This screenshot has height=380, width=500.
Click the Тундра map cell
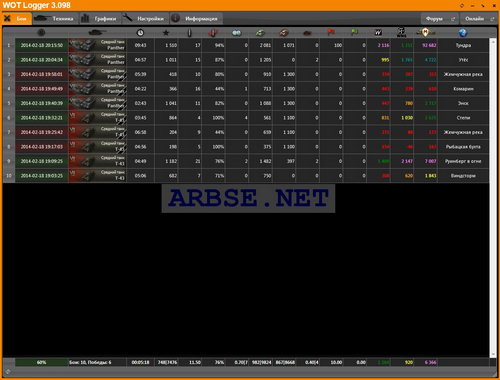point(463,45)
